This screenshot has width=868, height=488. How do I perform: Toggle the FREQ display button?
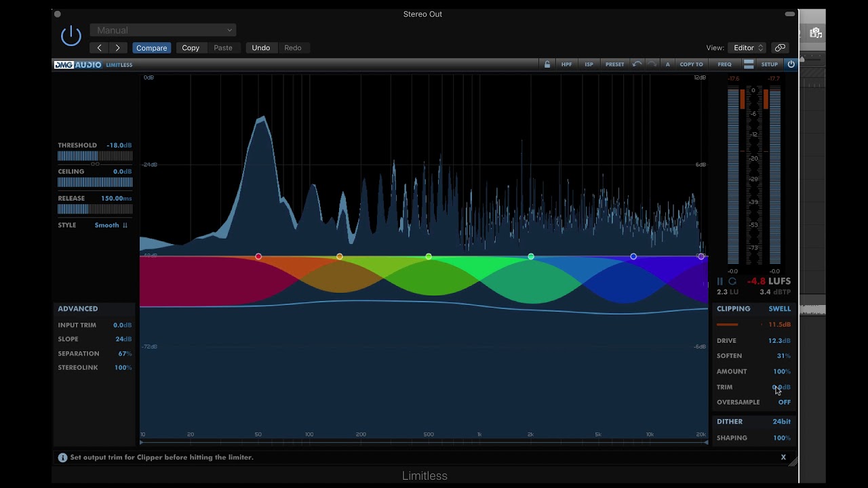pos(724,64)
